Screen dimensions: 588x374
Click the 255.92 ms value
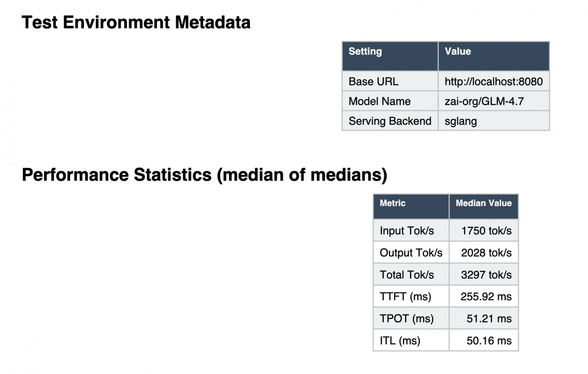[486, 297]
